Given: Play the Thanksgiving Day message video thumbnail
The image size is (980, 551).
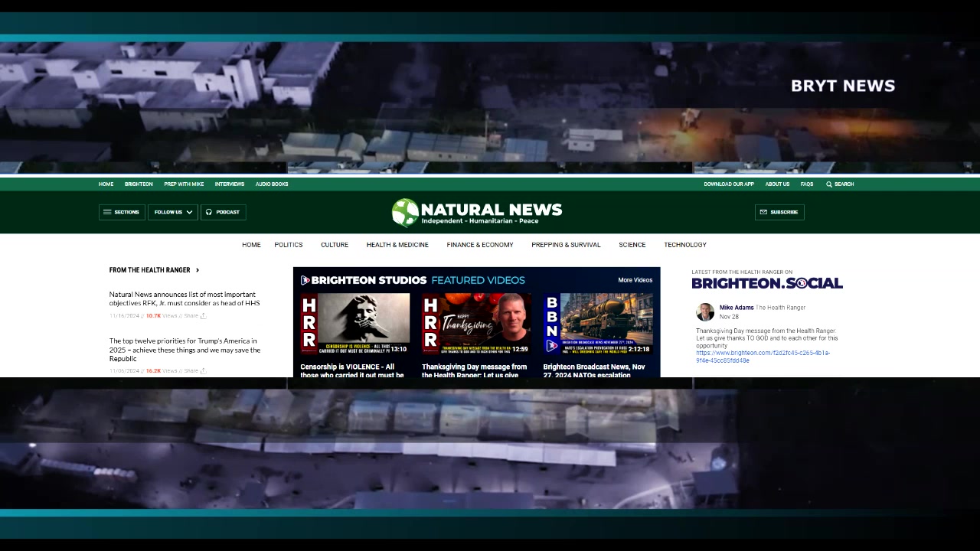Looking at the screenshot, I should 475,324.
